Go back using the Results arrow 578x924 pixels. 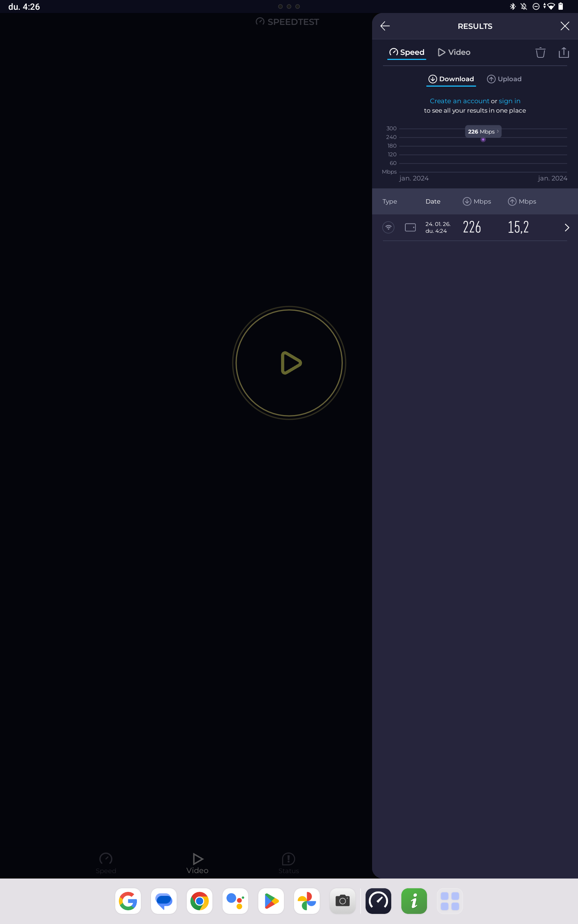(x=385, y=26)
